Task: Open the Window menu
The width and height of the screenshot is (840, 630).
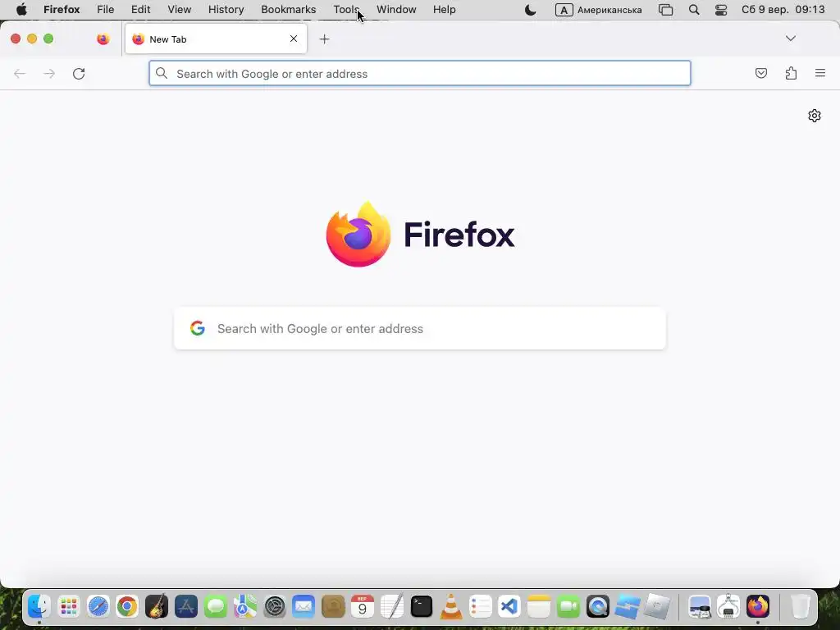Action: point(396,10)
